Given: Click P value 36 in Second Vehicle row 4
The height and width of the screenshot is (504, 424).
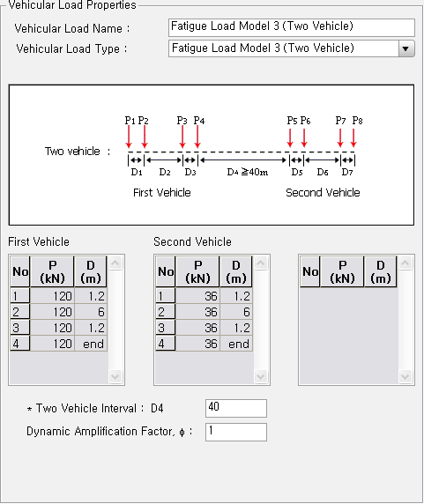Looking at the screenshot, I should 197,344.
